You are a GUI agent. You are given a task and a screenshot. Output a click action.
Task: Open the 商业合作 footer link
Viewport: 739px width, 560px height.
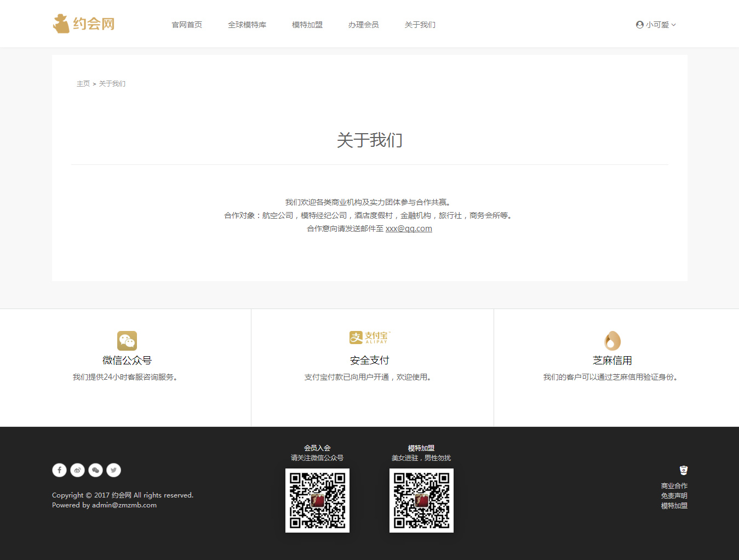674,486
